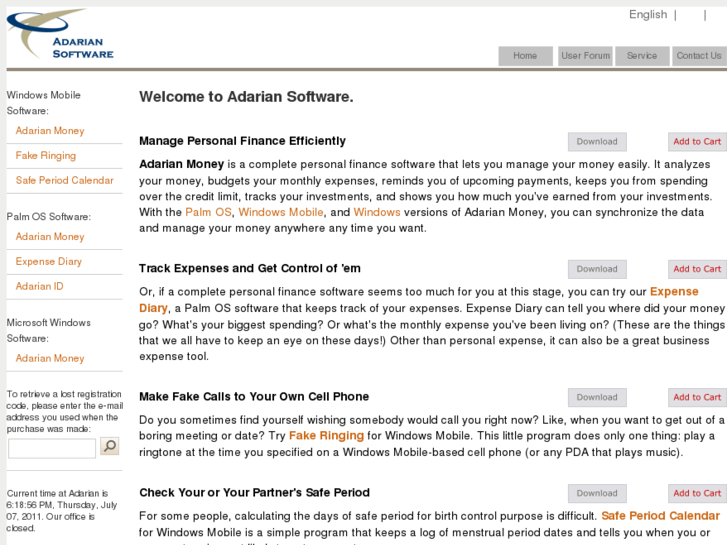Download for Check Your Safe Period section
The image size is (727, 545).
pyautogui.click(x=597, y=494)
